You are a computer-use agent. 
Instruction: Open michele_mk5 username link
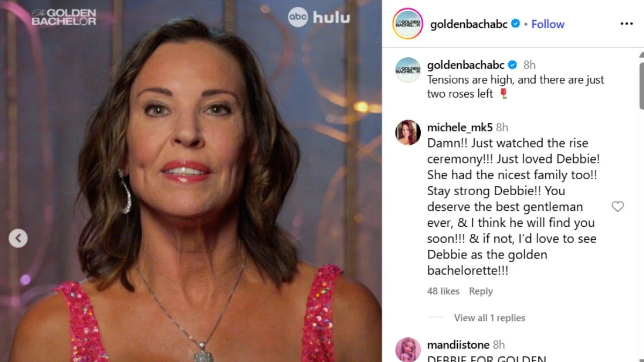[x=460, y=127]
